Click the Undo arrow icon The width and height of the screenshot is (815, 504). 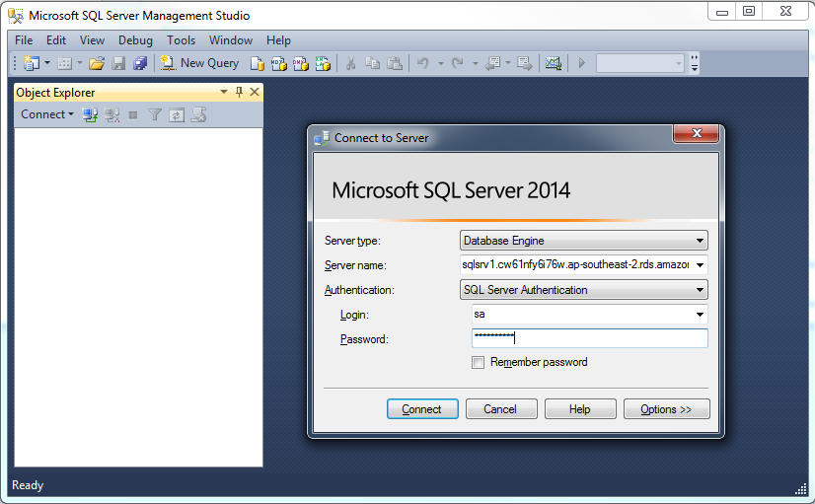423,63
